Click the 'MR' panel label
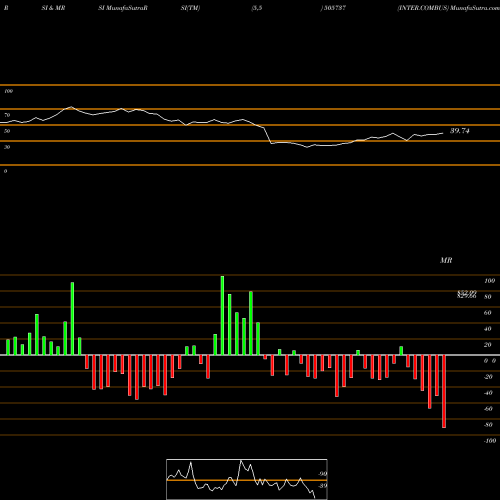This screenshot has height=500, width=500. [446, 260]
